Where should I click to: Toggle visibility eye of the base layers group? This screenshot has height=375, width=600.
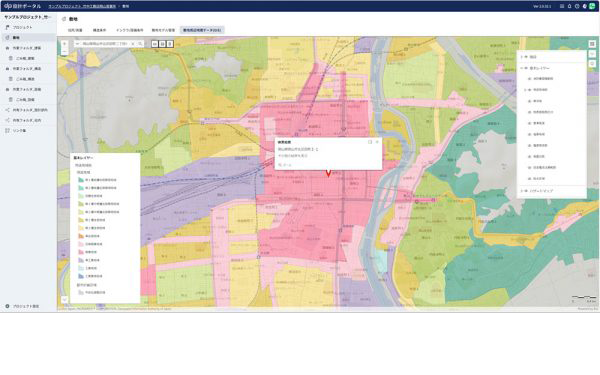[526, 68]
